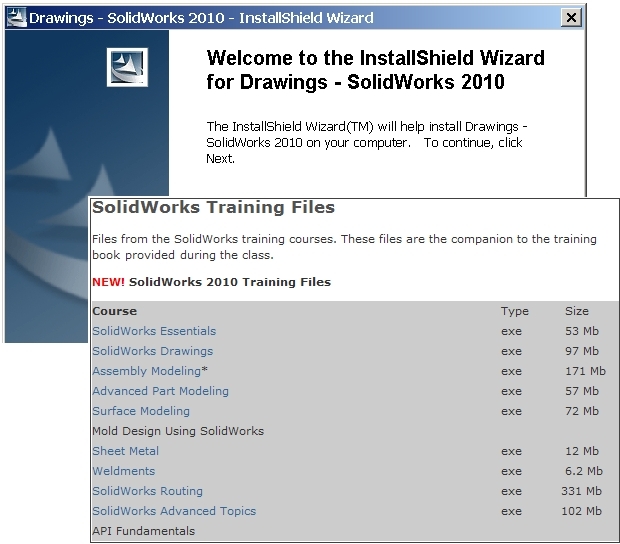Click the SolidWorks 2010 Training Files subheading

(230, 282)
